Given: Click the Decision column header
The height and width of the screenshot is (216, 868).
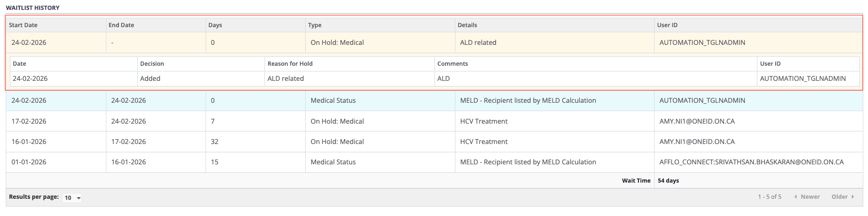Looking at the screenshot, I should click(152, 64).
